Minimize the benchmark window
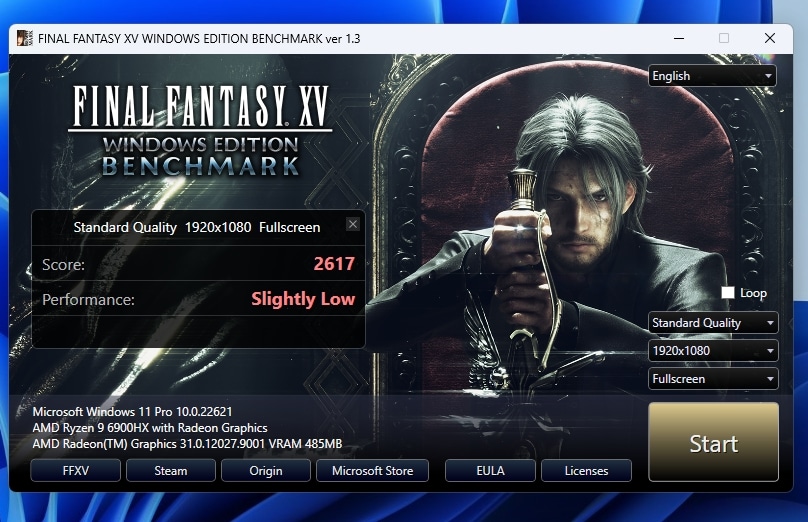 (679, 38)
